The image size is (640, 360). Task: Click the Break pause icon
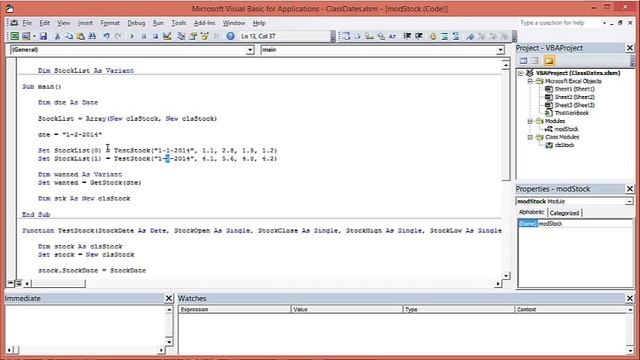(144, 36)
